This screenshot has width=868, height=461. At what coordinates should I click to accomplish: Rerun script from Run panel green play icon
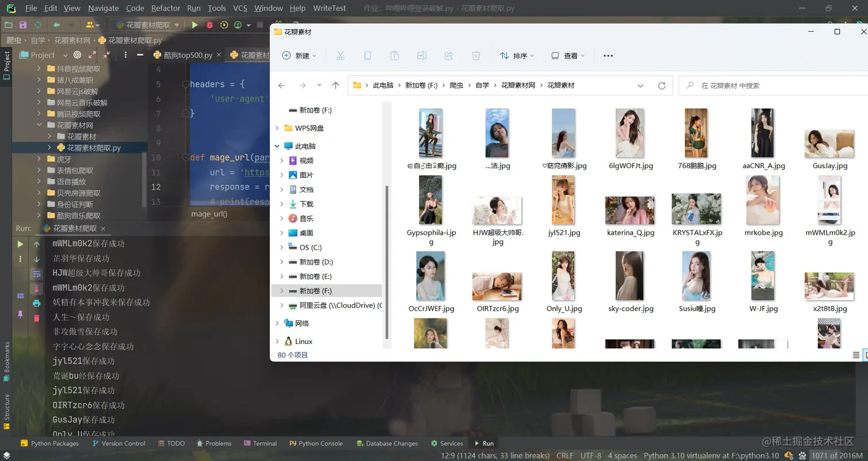[x=20, y=244]
